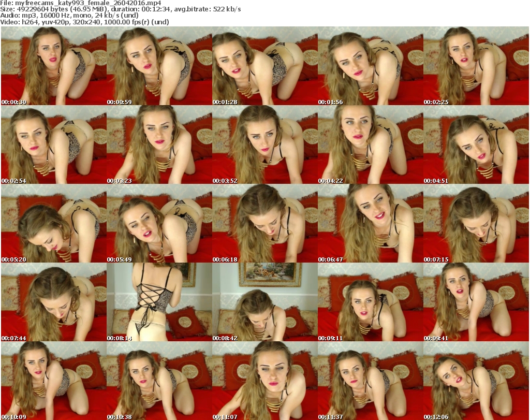
Task: Select the thumbnail frame timestamped 00:07:44
Action: tap(54, 302)
